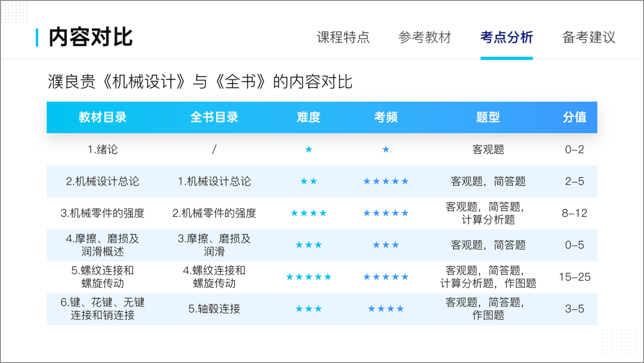This screenshot has width=644, height=363.
Task: Click the five-star 难度 rating for 螺纹连接
Action: click(309, 276)
